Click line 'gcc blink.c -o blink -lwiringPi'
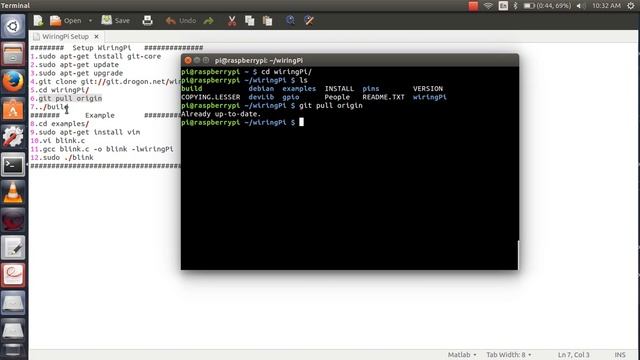The height and width of the screenshot is (360, 640). click(108, 149)
